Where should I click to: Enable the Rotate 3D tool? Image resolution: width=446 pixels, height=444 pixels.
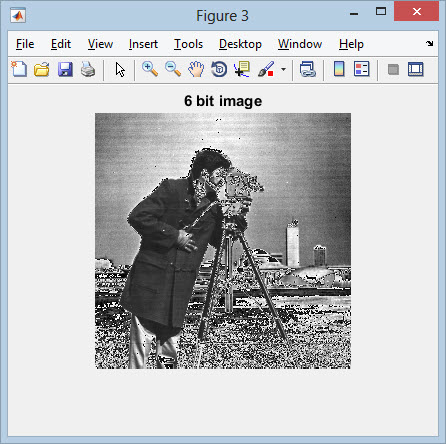(x=219, y=69)
